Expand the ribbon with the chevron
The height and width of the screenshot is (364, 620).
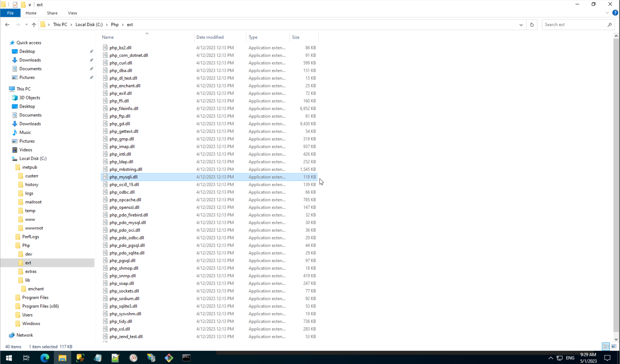(x=607, y=13)
